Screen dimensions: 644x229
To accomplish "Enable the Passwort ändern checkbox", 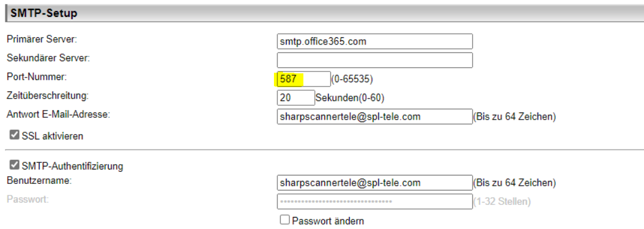I will click(x=285, y=220).
